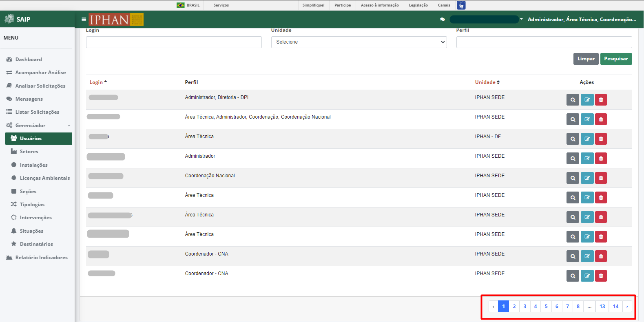Click the Pesquisar button
Image resolution: width=644 pixels, height=322 pixels.
(x=616, y=59)
